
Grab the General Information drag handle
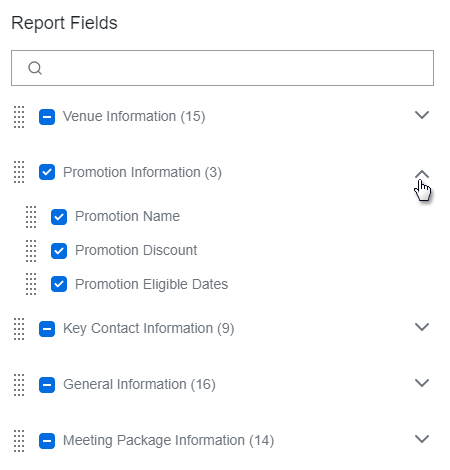(x=19, y=385)
